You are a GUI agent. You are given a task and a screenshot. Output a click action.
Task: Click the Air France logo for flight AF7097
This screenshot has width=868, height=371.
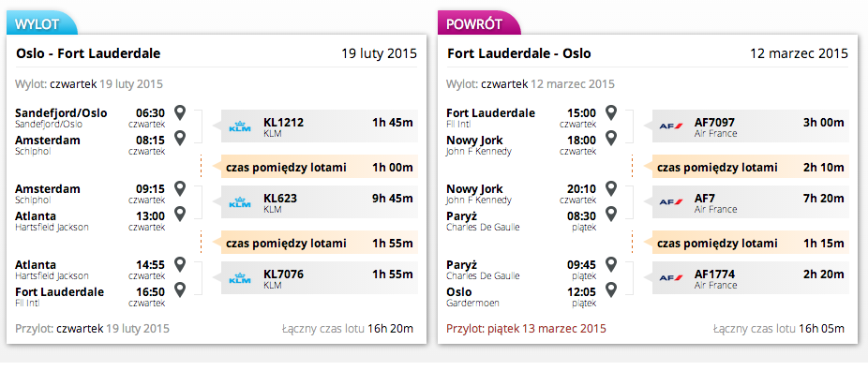(x=671, y=126)
